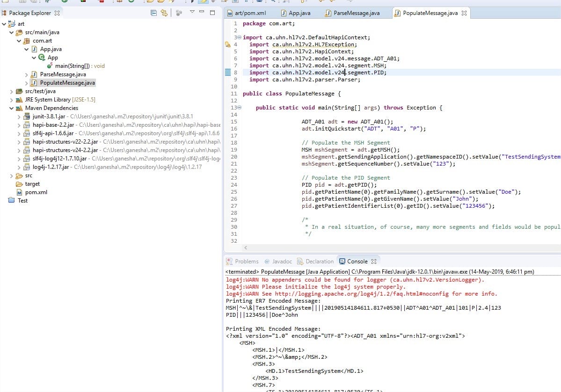The width and height of the screenshot is (561, 392).
Task: Expand the PopulateMessage.java node
Action: coord(27,83)
